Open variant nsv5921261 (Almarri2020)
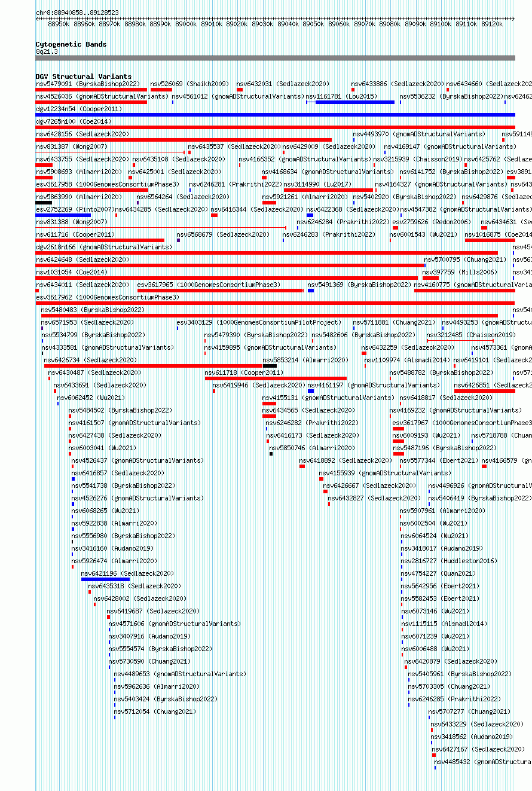This screenshot has height=791, width=532. tap(305, 197)
